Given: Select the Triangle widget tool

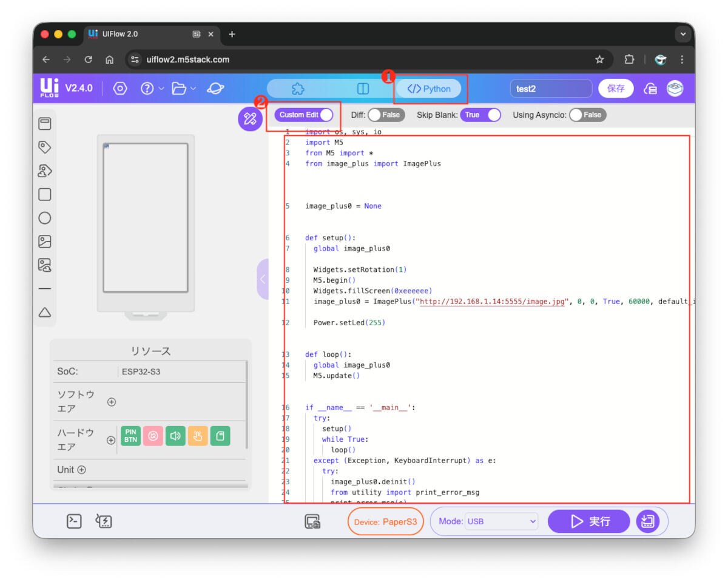Looking at the screenshot, I should [44, 311].
